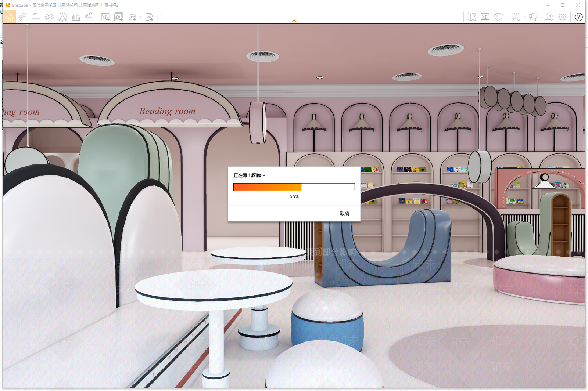Open view management binoculars icon
Screen dimensions: 588x391
click(49, 17)
